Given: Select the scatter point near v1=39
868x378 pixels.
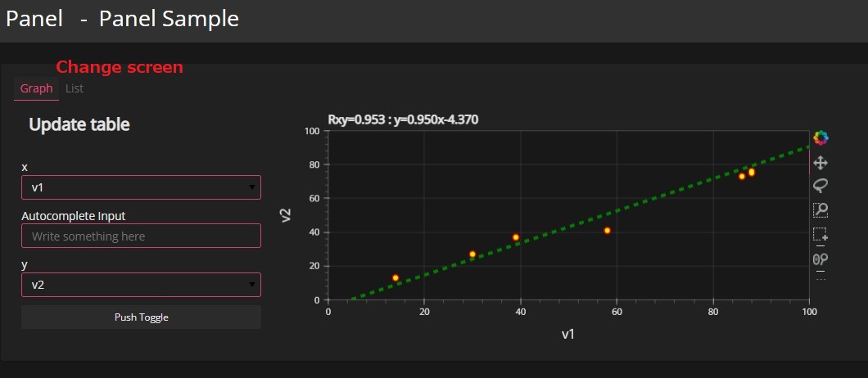Looking at the screenshot, I should (x=516, y=237).
